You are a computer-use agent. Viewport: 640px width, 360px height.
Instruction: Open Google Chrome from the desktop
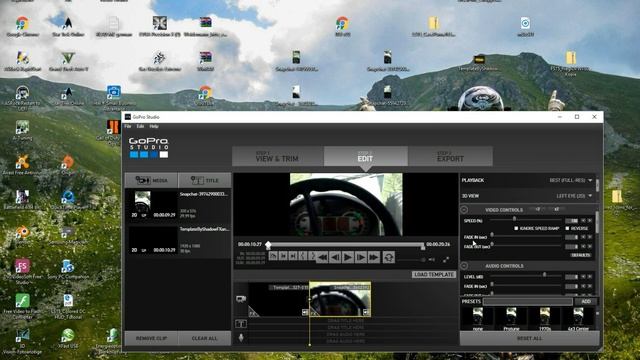tap(22, 27)
